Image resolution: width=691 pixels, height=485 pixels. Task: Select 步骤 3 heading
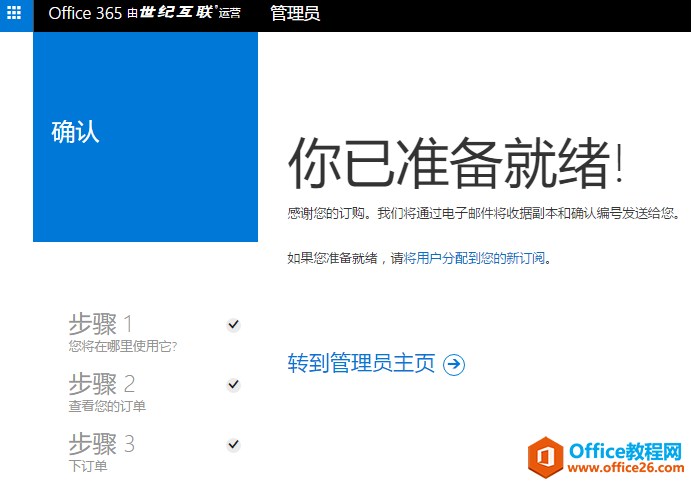tap(102, 444)
